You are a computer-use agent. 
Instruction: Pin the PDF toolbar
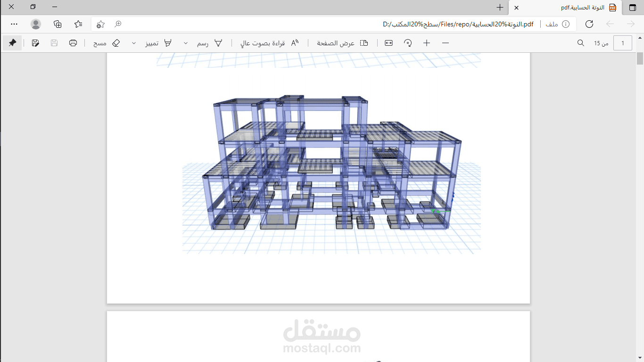click(12, 43)
